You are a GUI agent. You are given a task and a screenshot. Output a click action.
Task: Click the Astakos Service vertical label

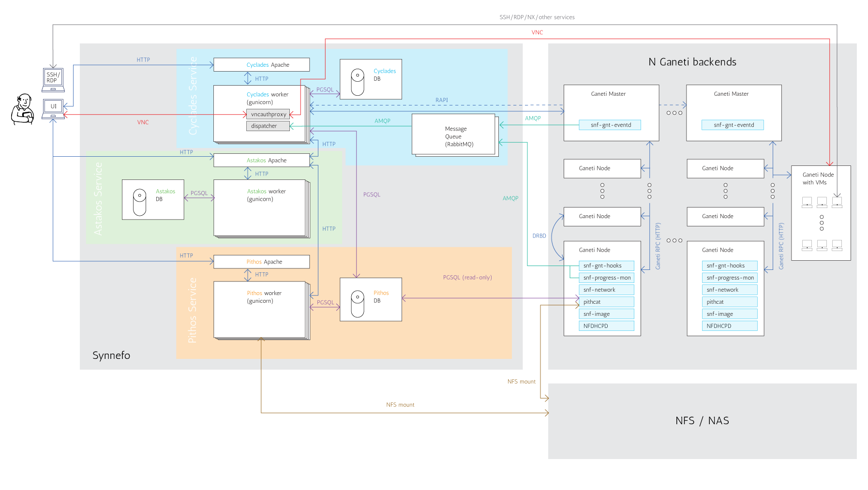click(98, 199)
